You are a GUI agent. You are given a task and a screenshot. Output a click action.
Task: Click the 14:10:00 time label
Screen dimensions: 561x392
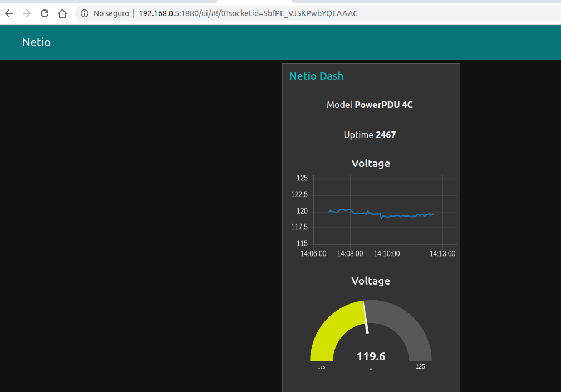click(x=387, y=253)
